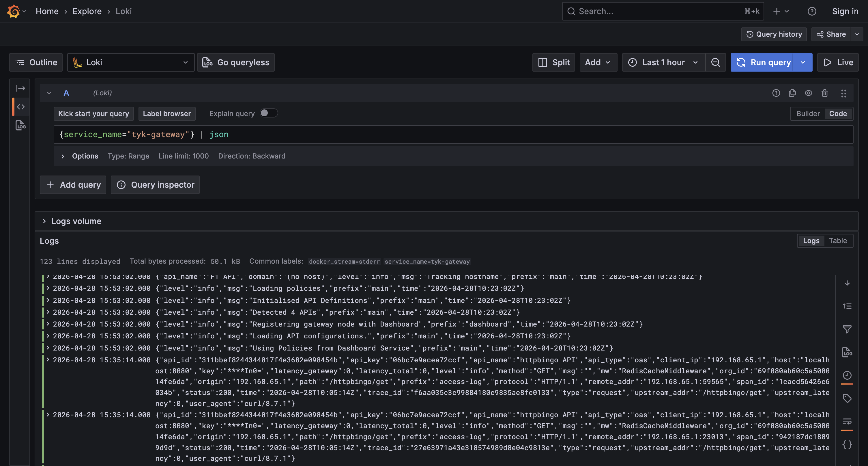Open the queries code-bracket sidebar icon
Image resolution: width=868 pixels, height=466 pixels.
pos(20,107)
